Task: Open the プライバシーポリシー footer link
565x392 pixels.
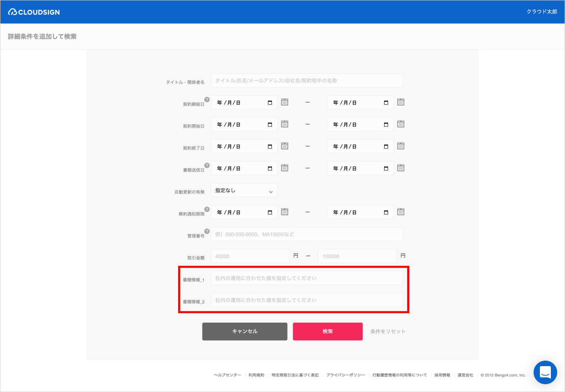Action: point(346,375)
